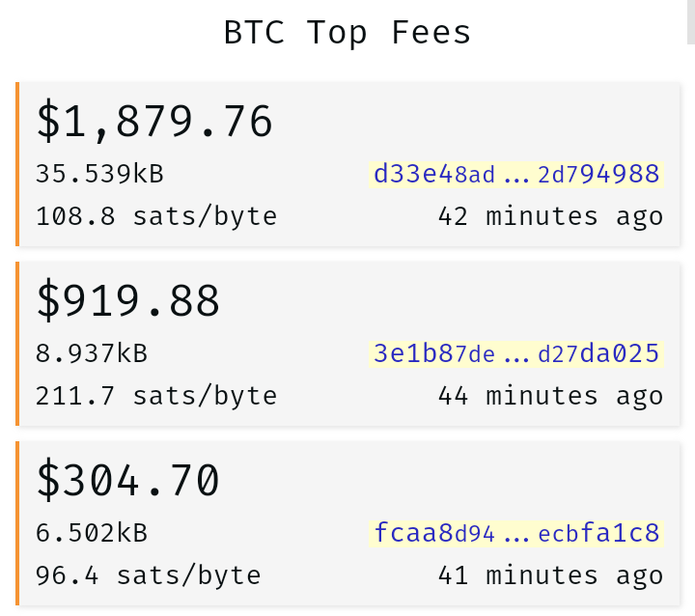
Task: Click the orange bar on the third card
Action: [17, 523]
